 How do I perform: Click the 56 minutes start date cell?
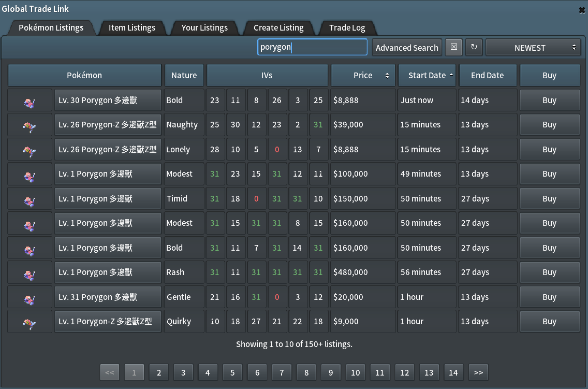point(427,272)
